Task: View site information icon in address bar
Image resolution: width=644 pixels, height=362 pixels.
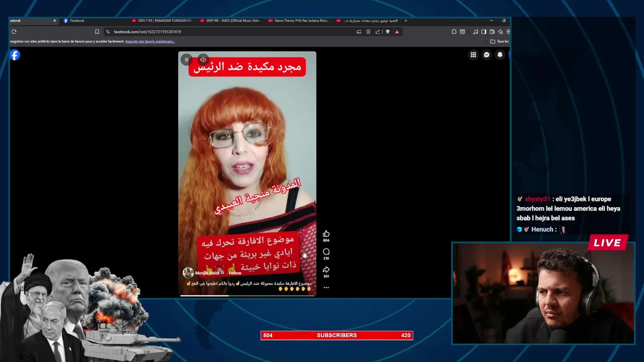Action: pyautogui.click(x=108, y=32)
